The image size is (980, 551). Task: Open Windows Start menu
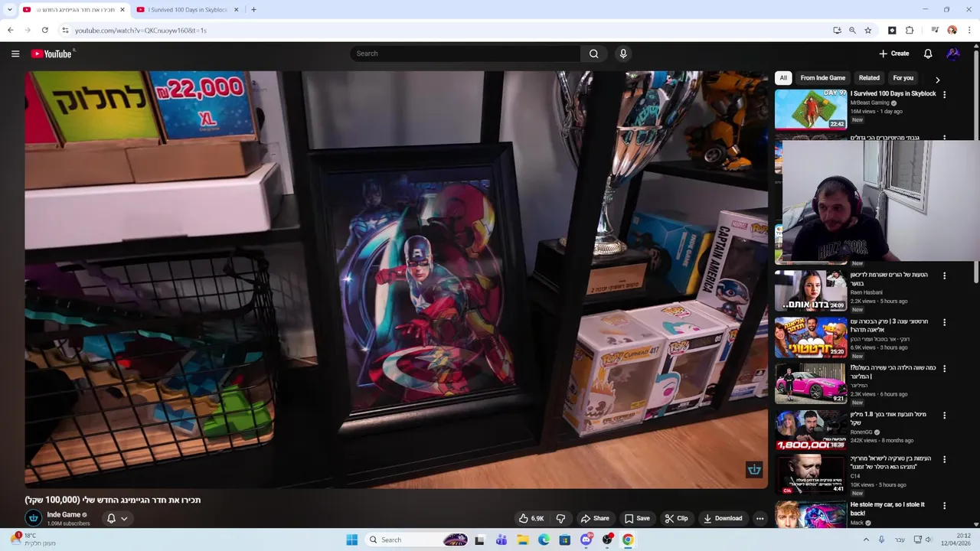(x=351, y=540)
